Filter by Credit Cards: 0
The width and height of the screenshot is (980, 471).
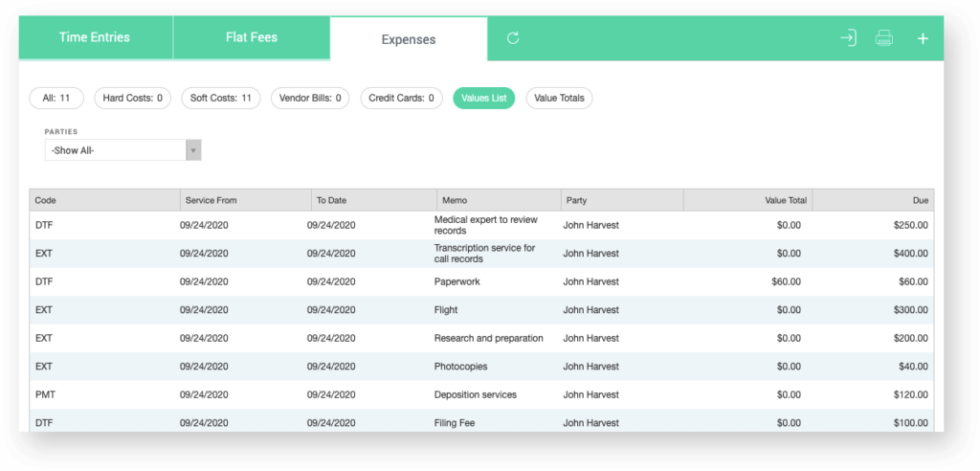click(x=401, y=99)
